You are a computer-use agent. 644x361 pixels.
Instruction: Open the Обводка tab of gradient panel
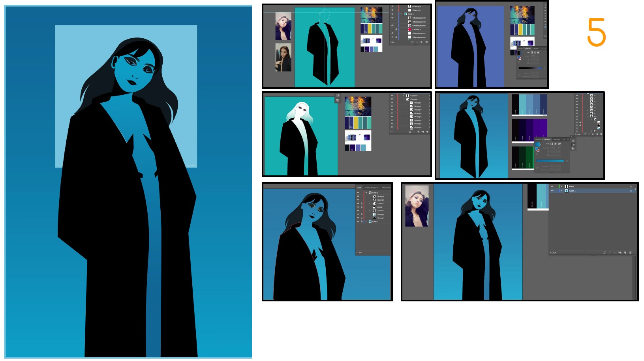point(538,139)
